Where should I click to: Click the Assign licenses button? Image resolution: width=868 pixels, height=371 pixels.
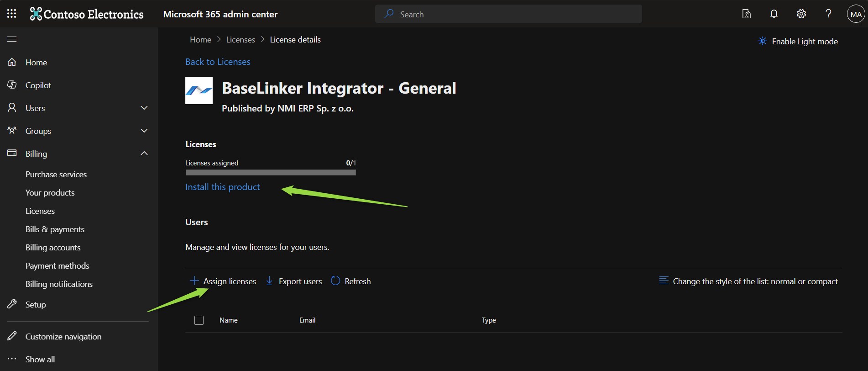pyautogui.click(x=223, y=281)
